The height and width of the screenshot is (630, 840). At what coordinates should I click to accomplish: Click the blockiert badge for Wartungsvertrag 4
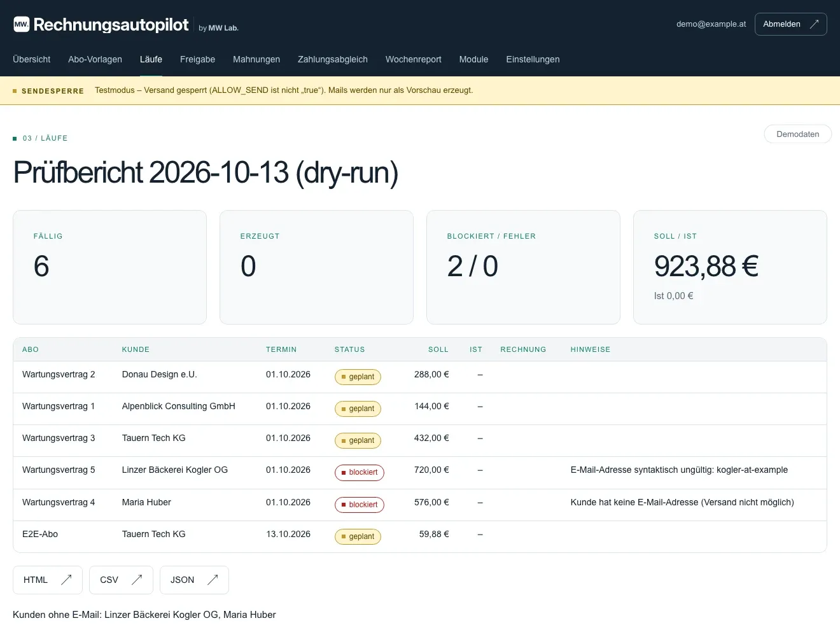point(360,505)
